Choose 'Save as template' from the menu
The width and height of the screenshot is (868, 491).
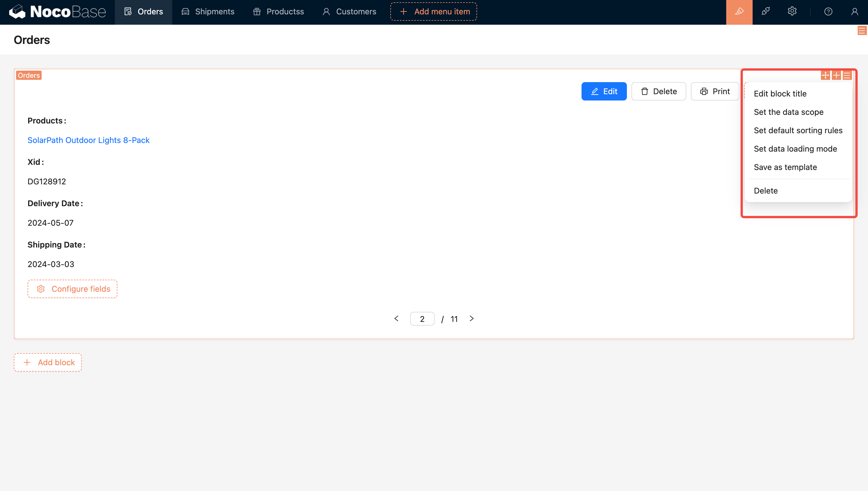coord(785,167)
